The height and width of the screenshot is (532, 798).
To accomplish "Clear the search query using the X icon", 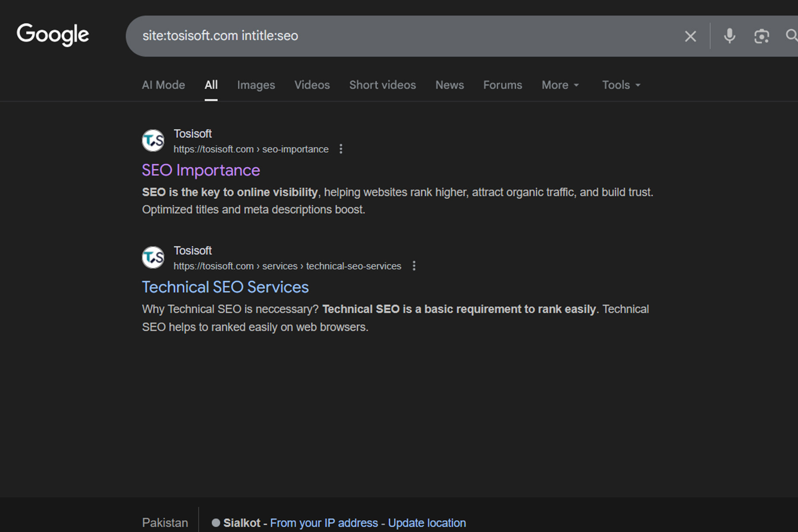I will point(690,36).
